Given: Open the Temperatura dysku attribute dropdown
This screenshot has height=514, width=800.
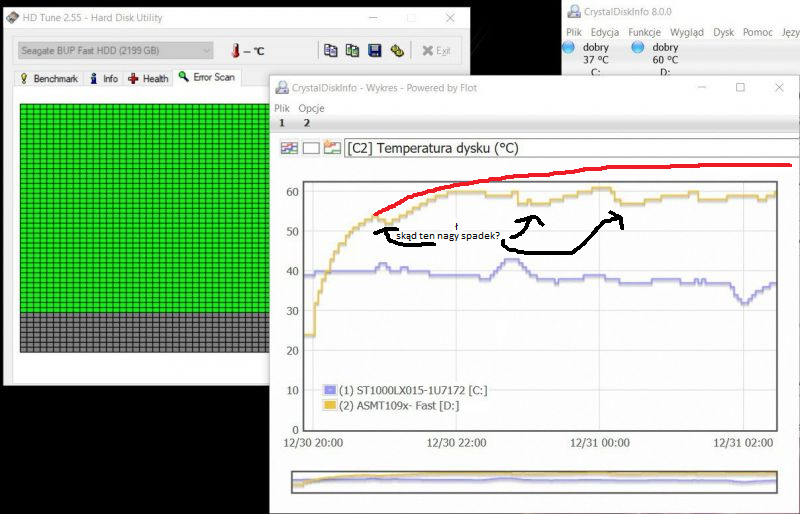Looking at the screenshot, I should click(x=571, y=148).
